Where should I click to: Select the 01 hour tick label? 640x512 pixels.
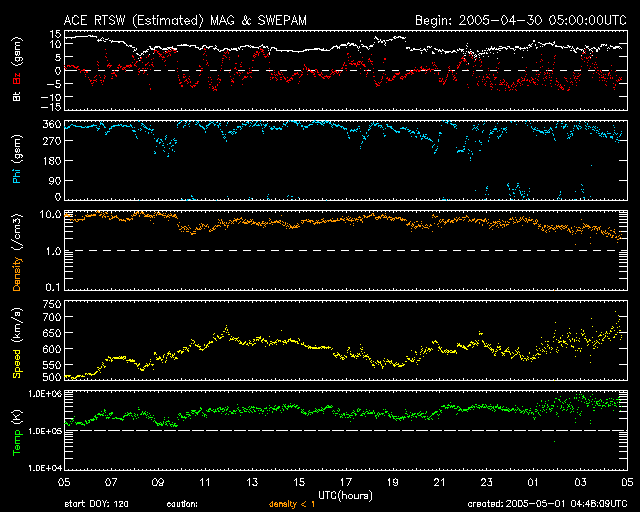pos(533,482)
